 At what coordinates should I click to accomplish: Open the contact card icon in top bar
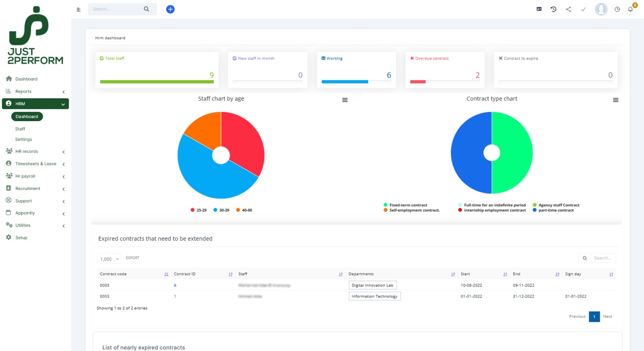(x=539, y=9)
